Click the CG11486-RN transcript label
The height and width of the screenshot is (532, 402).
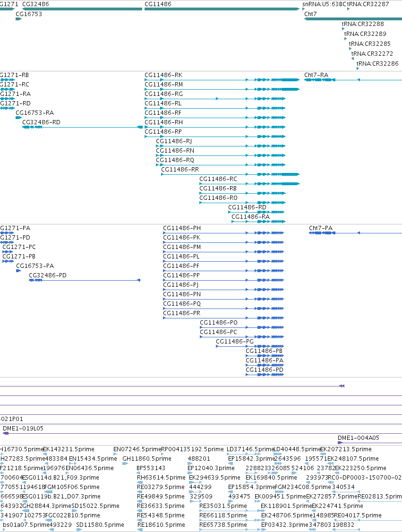click(x=175, y=151)
